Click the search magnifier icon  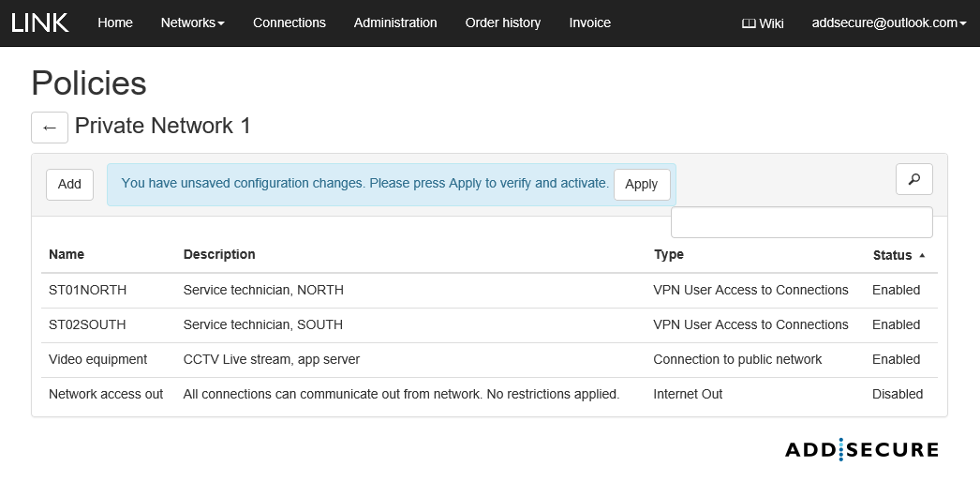point(913,179)
